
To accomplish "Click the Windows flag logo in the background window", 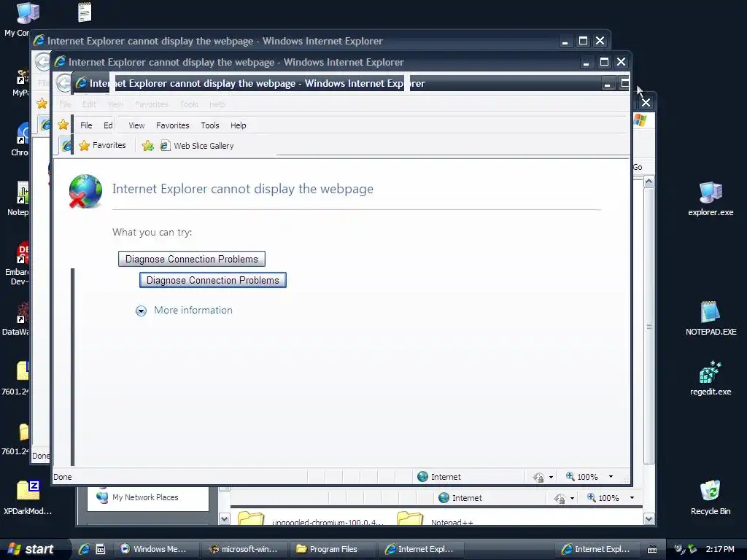I will click(640, 120).
